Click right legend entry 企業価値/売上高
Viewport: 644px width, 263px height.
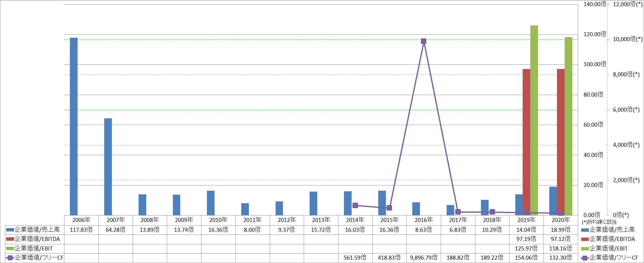(x=608, y=230)
